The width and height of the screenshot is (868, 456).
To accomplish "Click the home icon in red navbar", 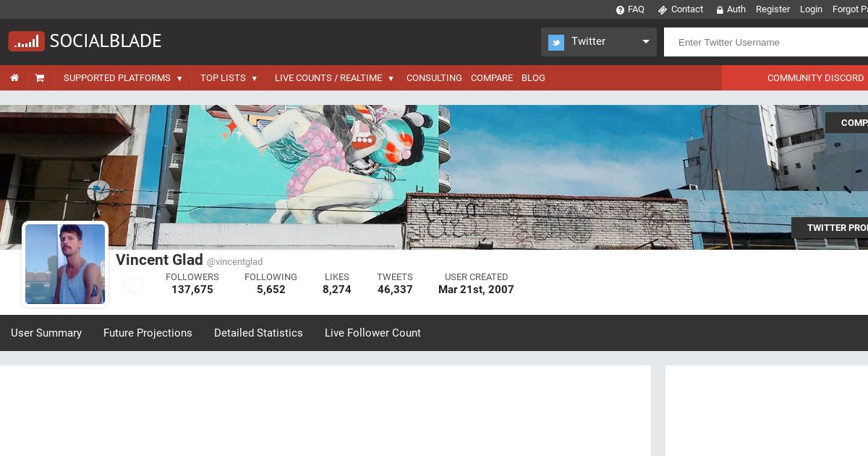I will click(14, 77).
